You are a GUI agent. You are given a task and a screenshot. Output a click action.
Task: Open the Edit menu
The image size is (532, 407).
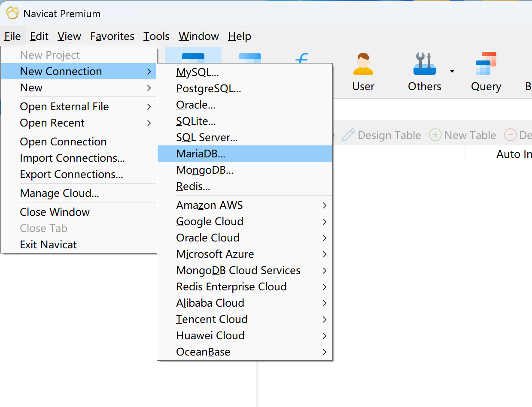pyautogui.click(x=39, y=36)
